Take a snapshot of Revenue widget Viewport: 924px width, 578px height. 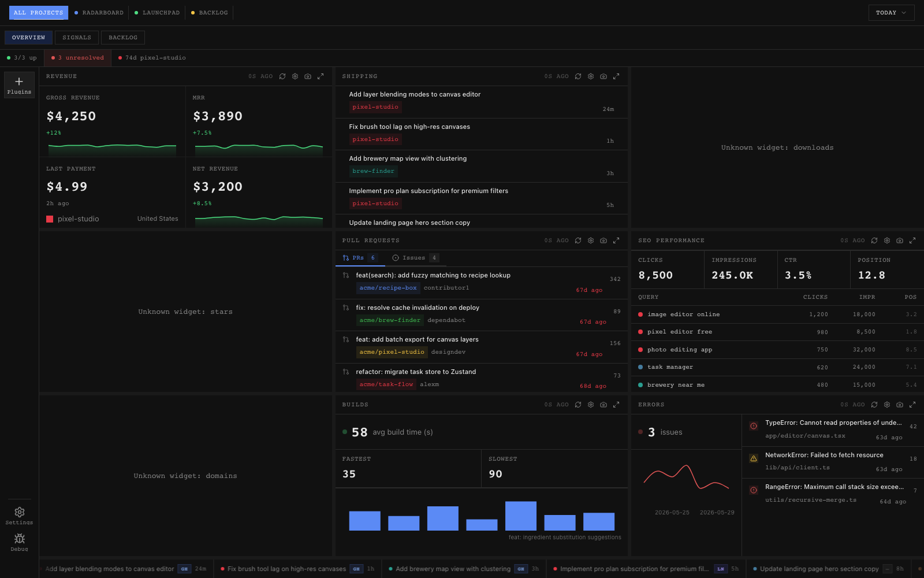(x=308, y=76)
